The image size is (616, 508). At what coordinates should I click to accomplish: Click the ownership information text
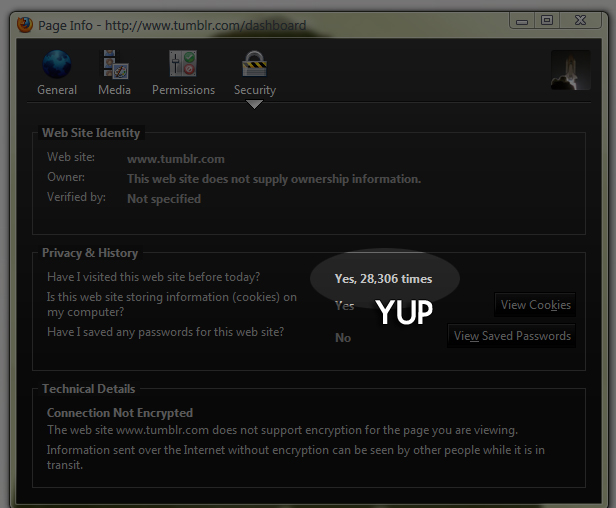pos(274,179)
